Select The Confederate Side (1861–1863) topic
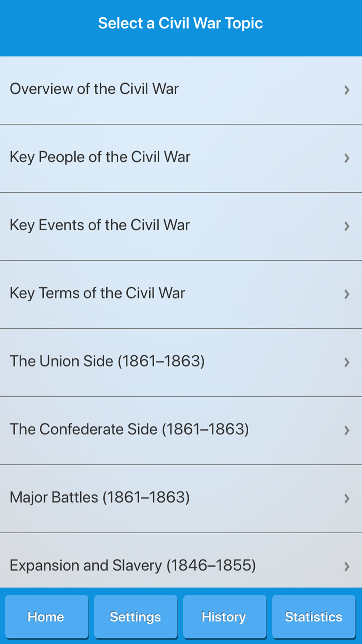 click(129, 430)
